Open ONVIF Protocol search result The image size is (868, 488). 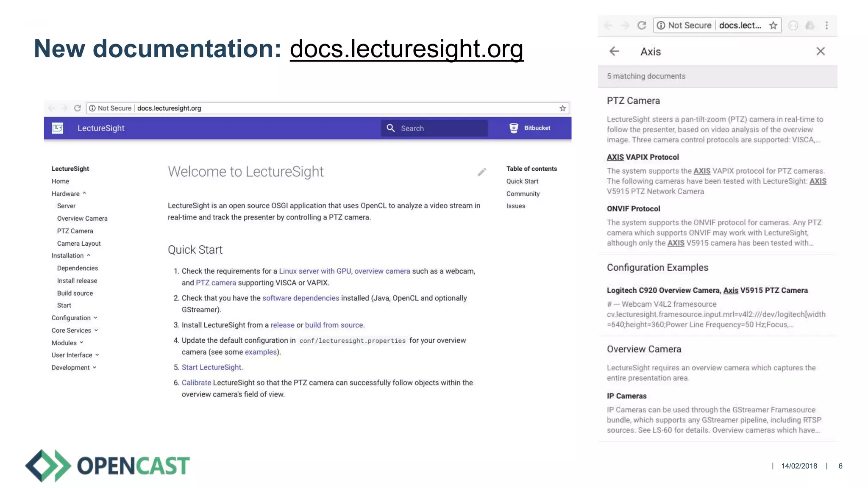coord(633,209)
